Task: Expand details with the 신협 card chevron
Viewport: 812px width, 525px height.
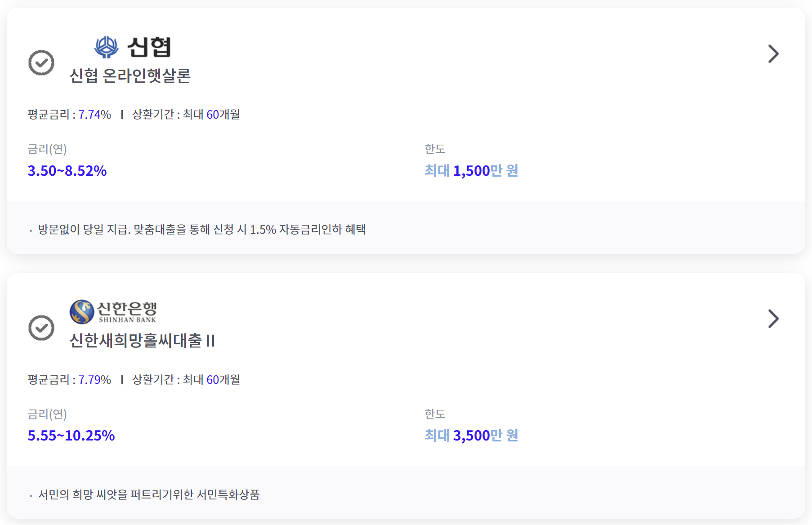Action: (774, 53)
